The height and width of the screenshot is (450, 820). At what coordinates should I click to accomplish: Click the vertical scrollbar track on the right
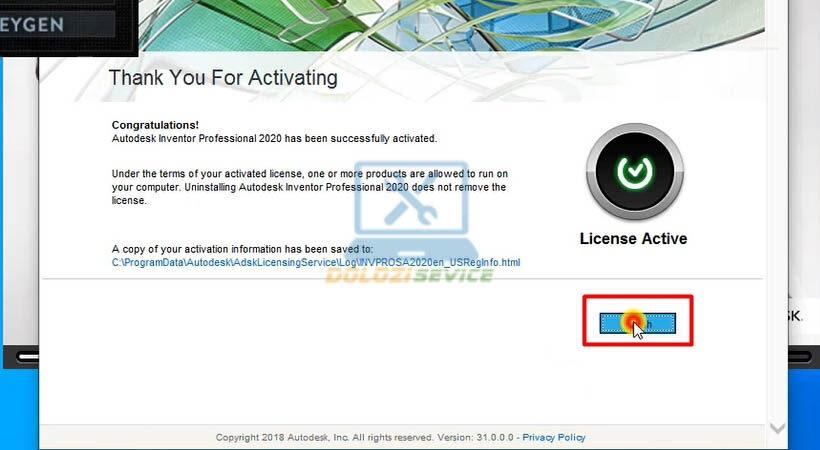(x=778, y=250)
